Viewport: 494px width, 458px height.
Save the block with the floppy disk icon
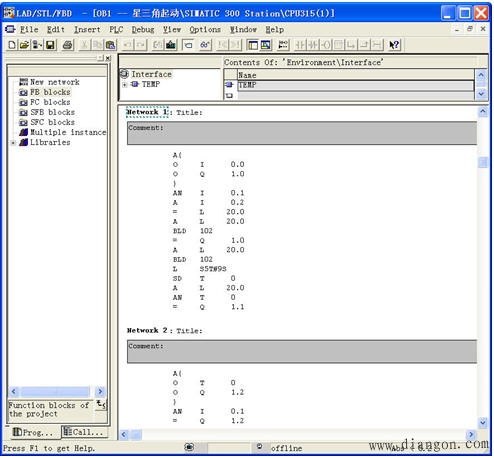50,45
